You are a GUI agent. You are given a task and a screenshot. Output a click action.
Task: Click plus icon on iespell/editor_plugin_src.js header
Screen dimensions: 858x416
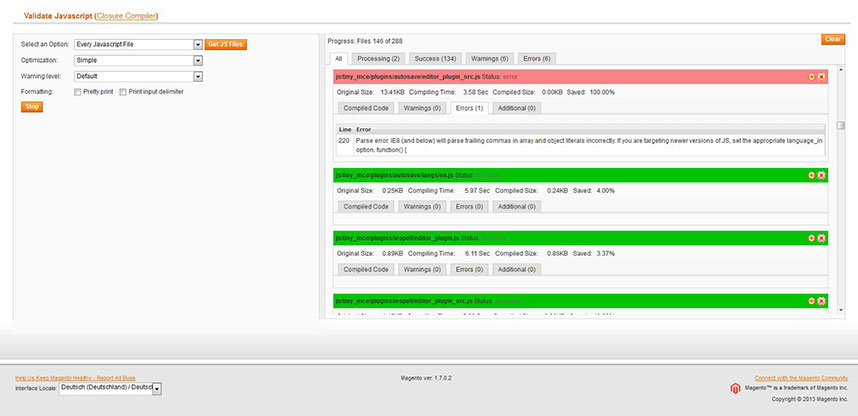(811, 301)
